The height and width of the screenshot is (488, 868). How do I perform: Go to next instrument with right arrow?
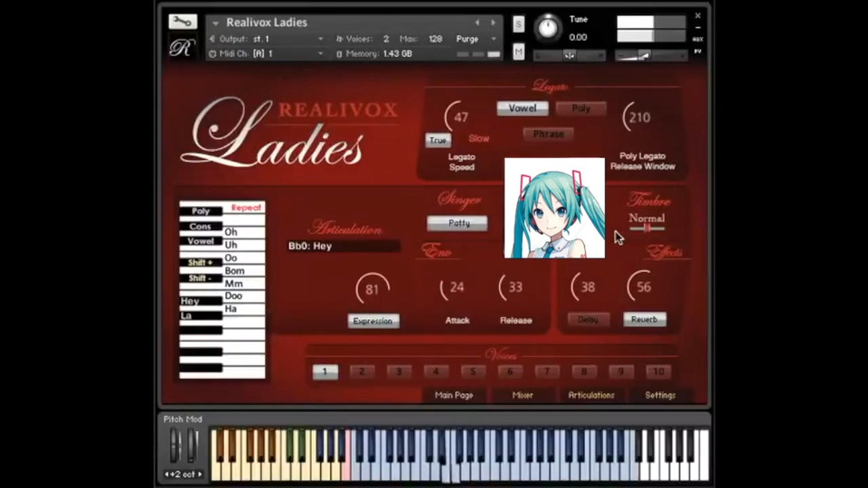point(494,23)
